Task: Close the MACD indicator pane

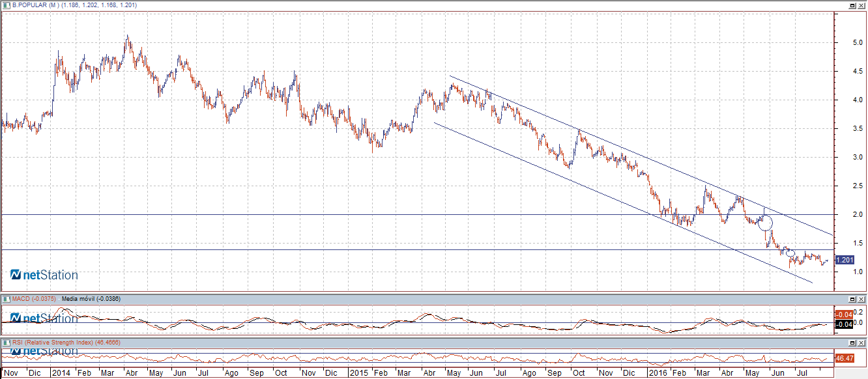Action: click(861, 299)
